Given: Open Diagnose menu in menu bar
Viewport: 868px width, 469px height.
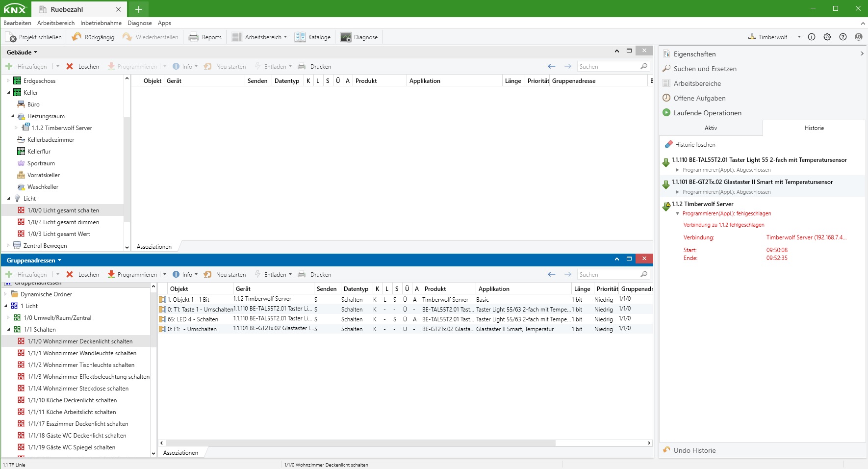Looking at the screenshot, I should tap(140, 23).
